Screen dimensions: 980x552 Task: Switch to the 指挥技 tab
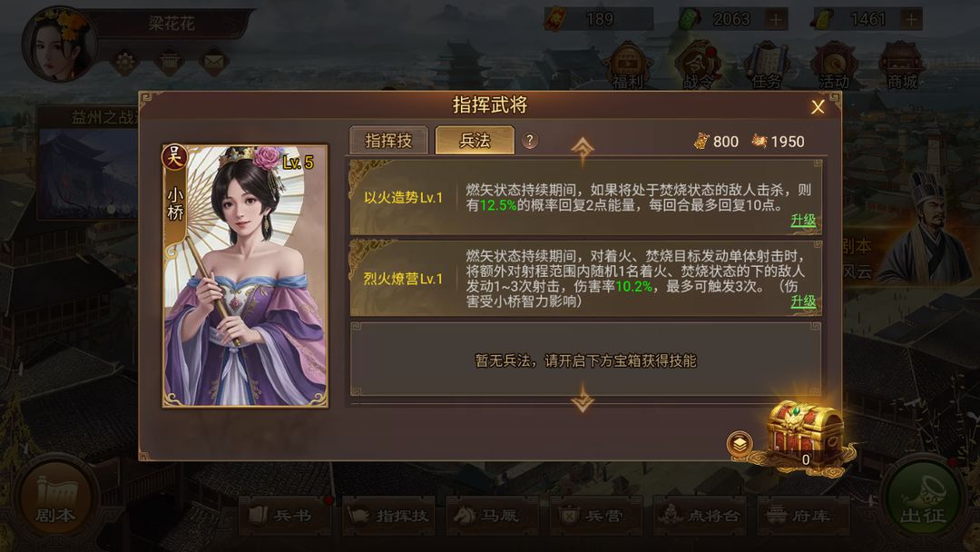tap(388, 141)
